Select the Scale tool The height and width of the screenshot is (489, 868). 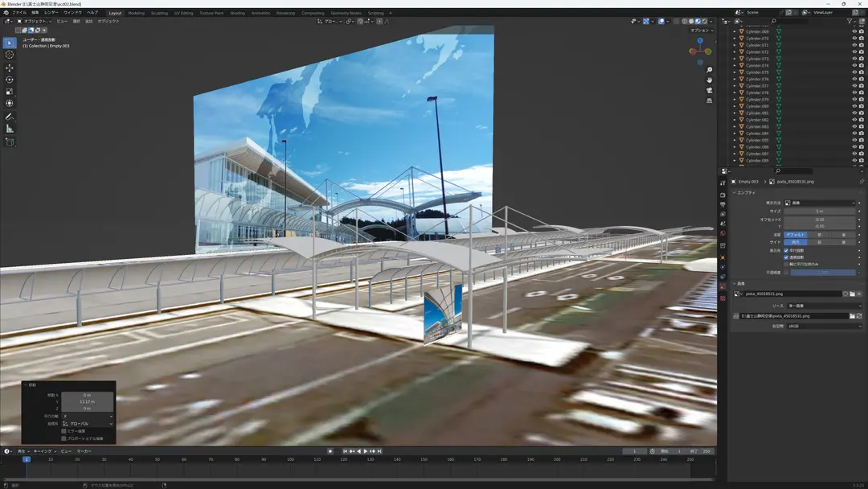click(x=10, y=92)
